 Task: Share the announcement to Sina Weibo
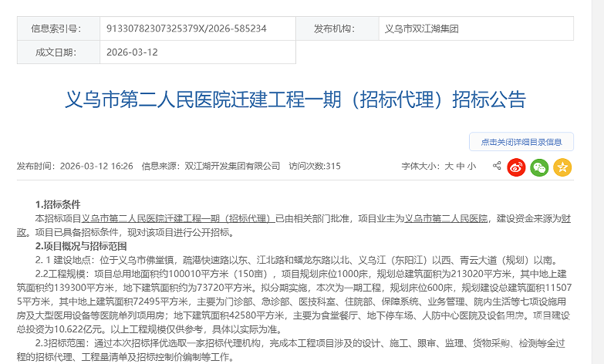[516, 167]
